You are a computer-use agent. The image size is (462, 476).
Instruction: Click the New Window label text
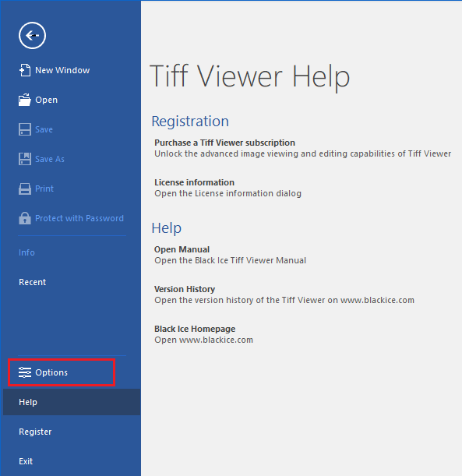62,70
